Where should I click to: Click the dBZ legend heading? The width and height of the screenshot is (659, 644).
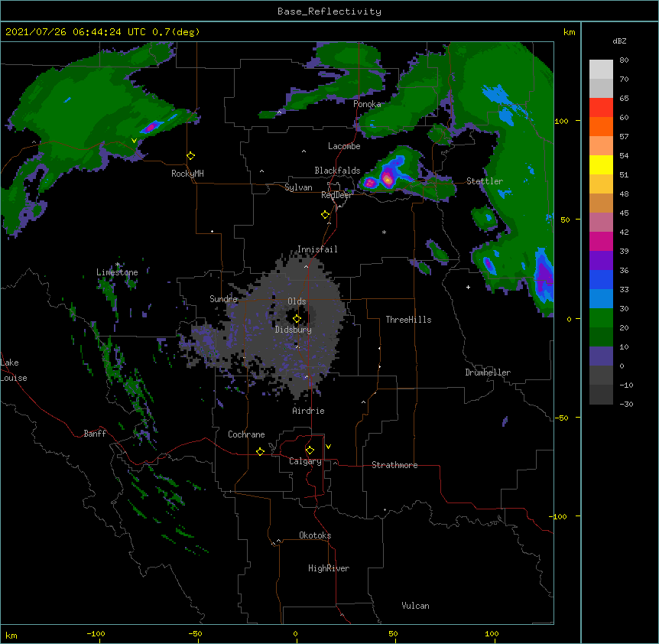(619, 41)
